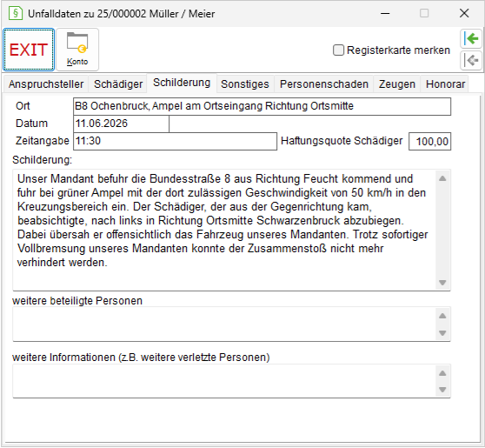Click the Schilderung scrollbar down arrow
This screenshot has height=448, width=485.
pyautogui.click(x=442, y=283)
